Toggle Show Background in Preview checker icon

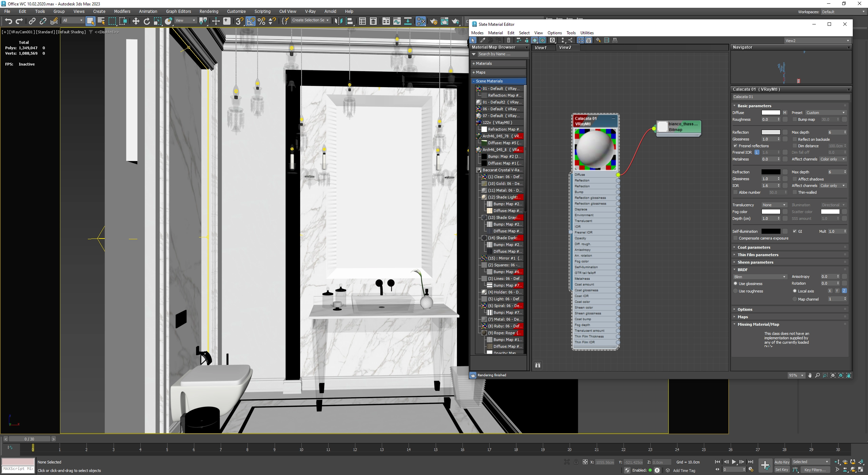pyautogui.click(x=542, y=40)
